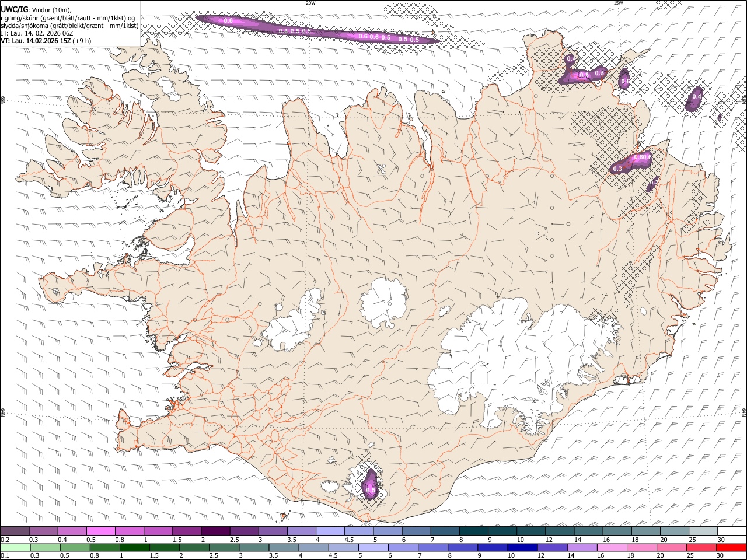
Task: Select the mauve swatch between 0.3 and 0.4
Action: (x=44, y=531)
